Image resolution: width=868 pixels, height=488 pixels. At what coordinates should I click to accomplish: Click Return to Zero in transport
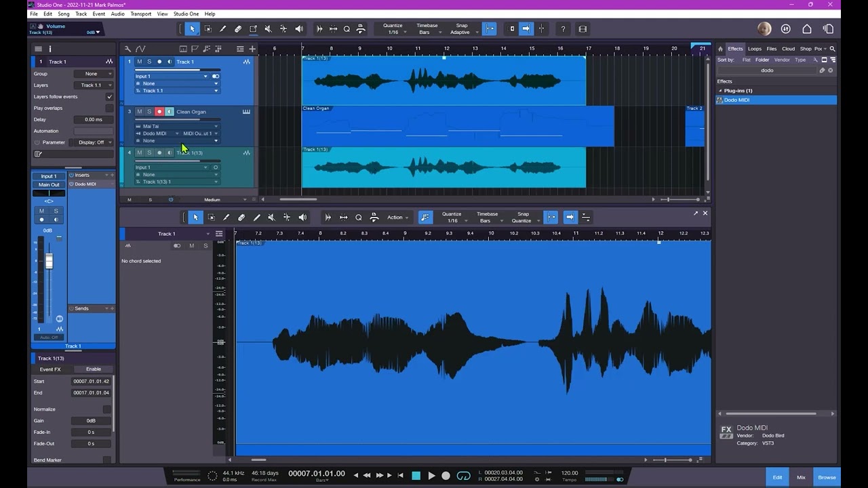click(x=401, y=476)
